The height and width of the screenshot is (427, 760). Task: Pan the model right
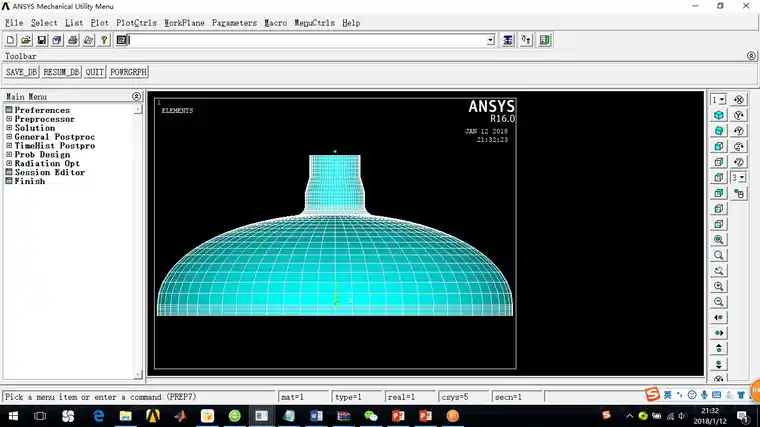pyautogui.click(x=719, y=333)
